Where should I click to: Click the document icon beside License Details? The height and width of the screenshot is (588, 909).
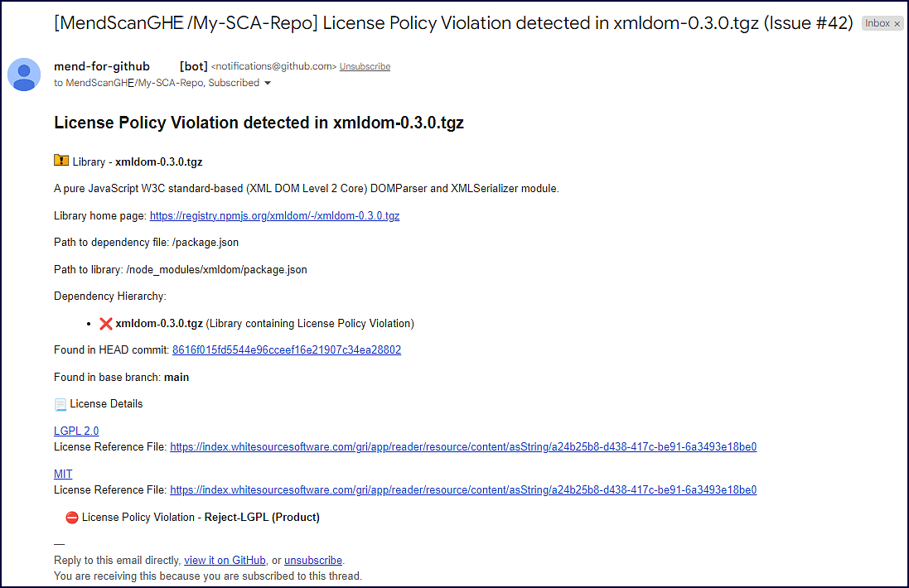pos(60,404)
